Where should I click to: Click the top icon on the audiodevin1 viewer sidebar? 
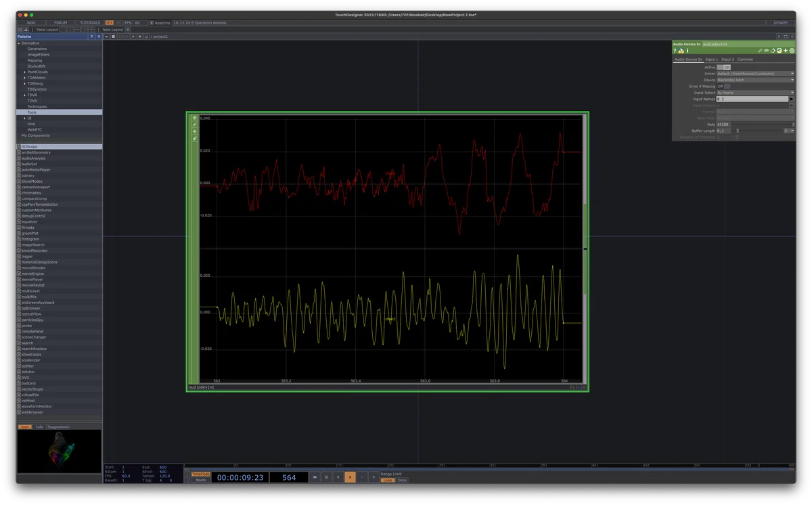point(195,118)
